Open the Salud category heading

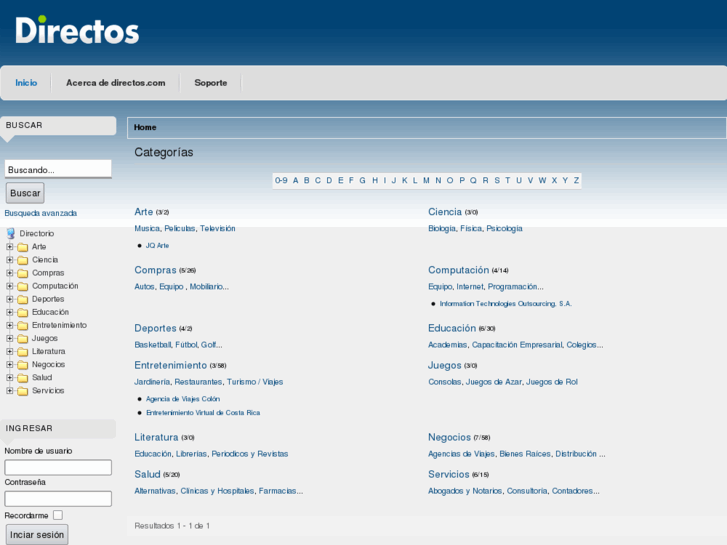147,474
